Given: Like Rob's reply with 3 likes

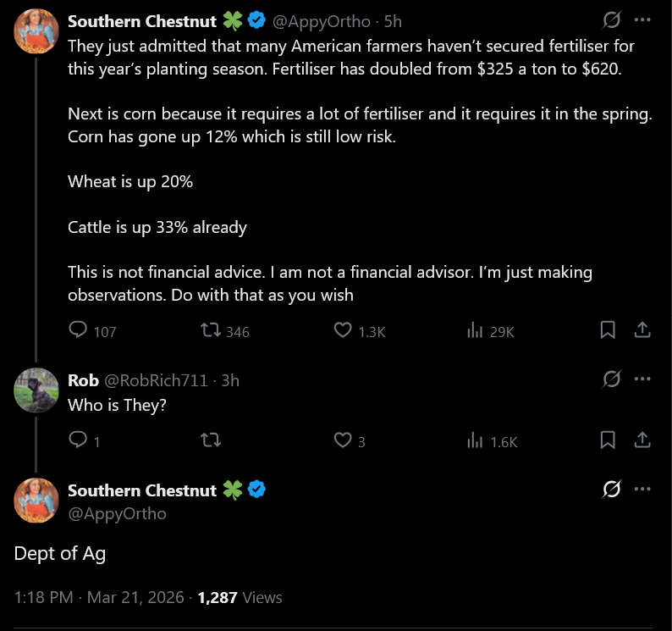Looking at the screenshot, I should pos(343,440).
